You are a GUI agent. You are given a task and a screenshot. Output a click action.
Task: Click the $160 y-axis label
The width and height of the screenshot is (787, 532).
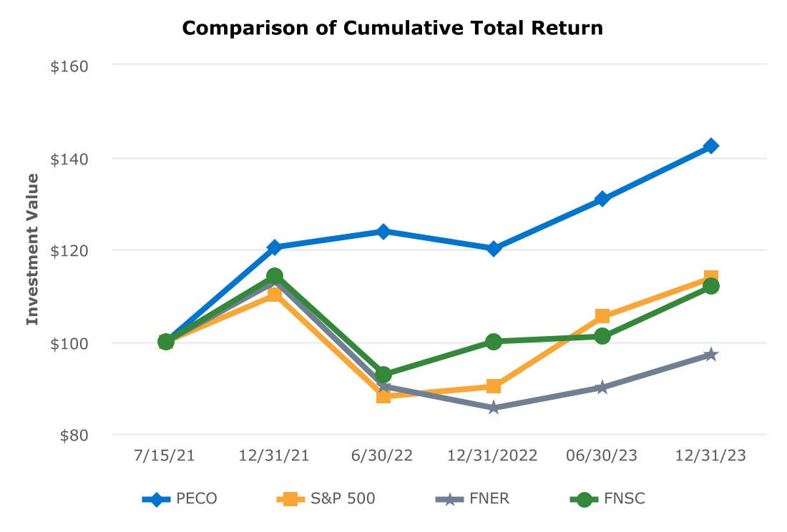tap(69, 66)
